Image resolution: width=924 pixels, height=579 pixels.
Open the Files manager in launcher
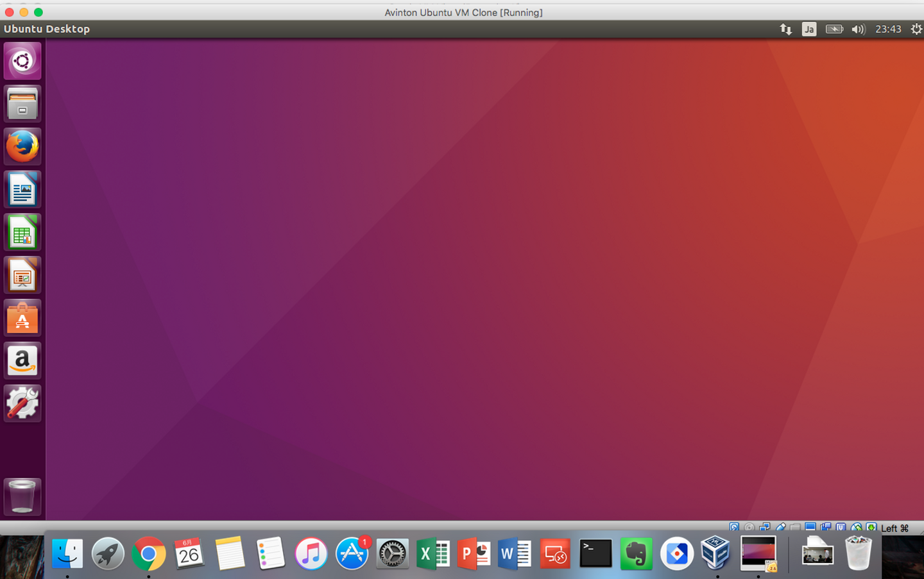pyautogui.click(x=22, y=104)
